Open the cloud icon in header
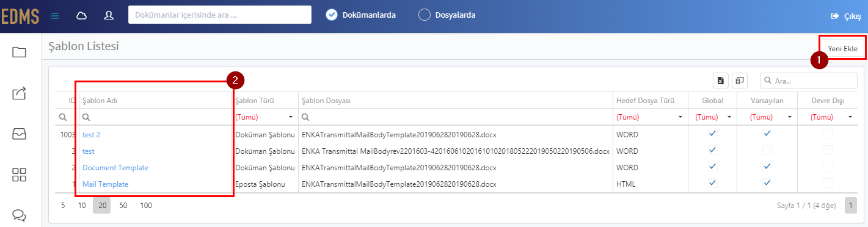 pyautogui.click(x=81, y=16)
